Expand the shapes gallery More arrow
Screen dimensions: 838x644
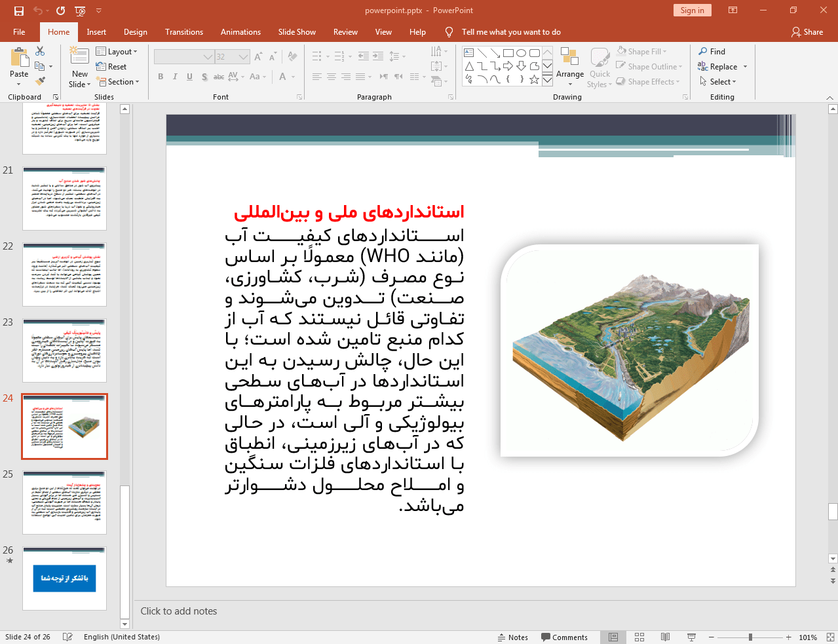coord(547,79)
